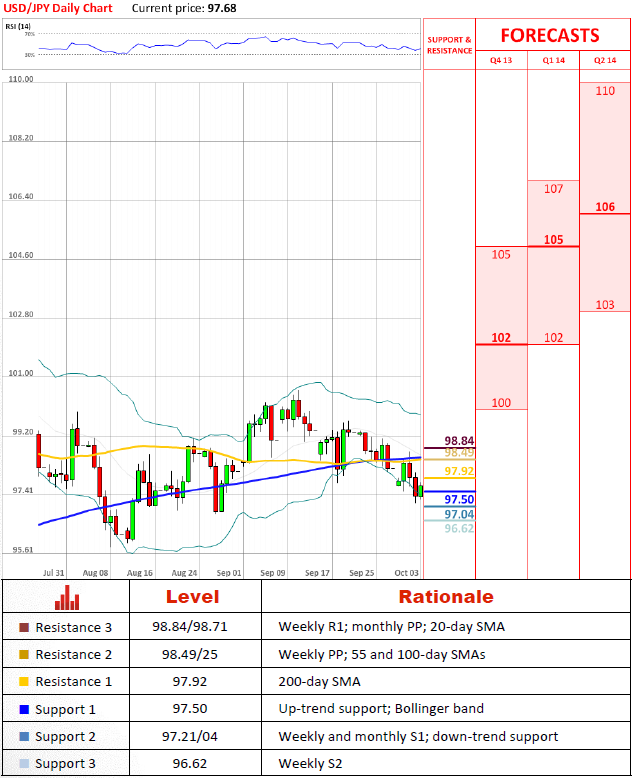Click the bold 102 forecast in Q4 13
This screenshot has height=778, width=633.
501,338
